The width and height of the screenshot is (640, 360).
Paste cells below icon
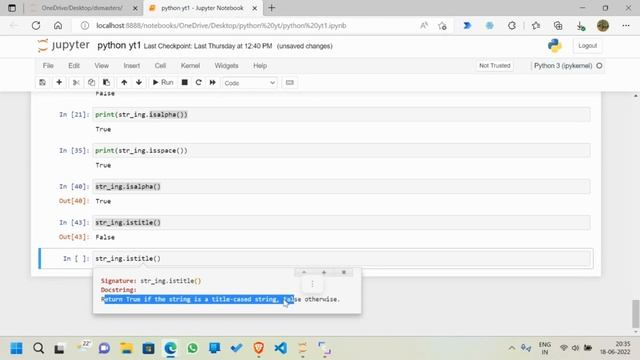click(106, 82)
